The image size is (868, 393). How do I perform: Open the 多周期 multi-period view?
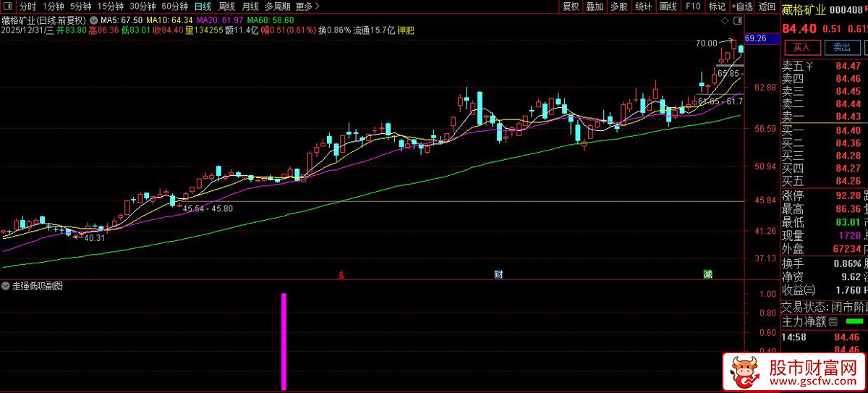(277, 7)
